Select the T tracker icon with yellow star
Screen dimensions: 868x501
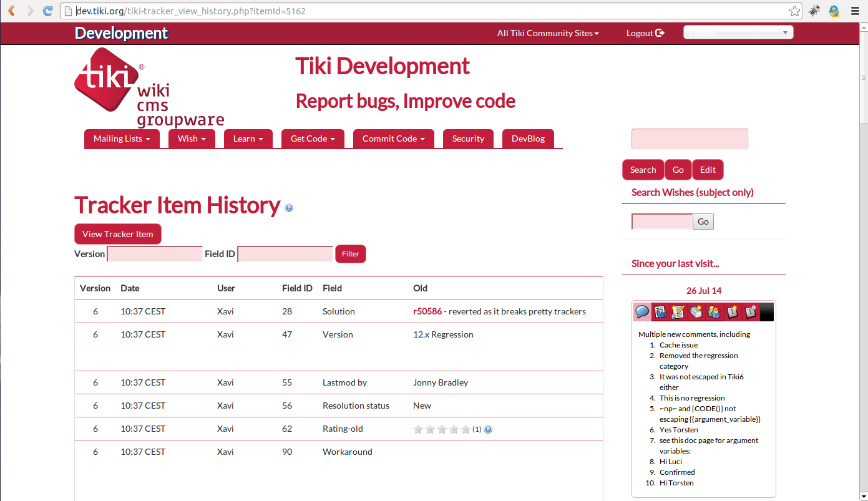coord(732,312)
